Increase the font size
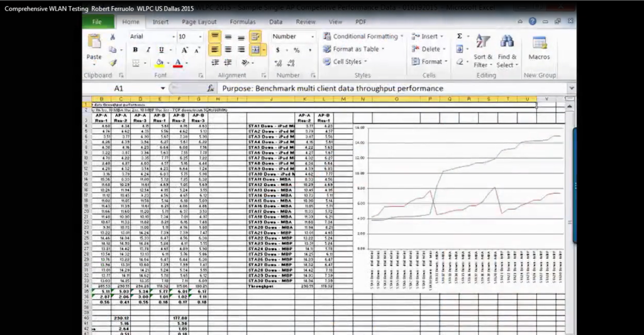 click(184, 50)
